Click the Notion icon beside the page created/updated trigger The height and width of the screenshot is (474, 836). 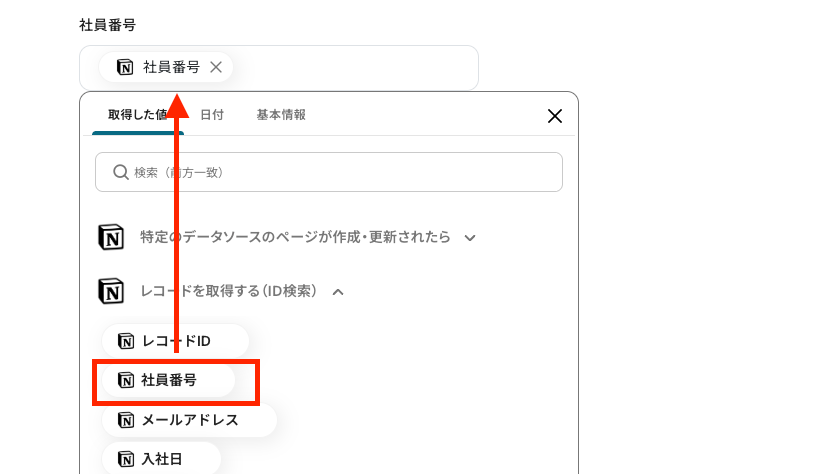pos(111,238)
